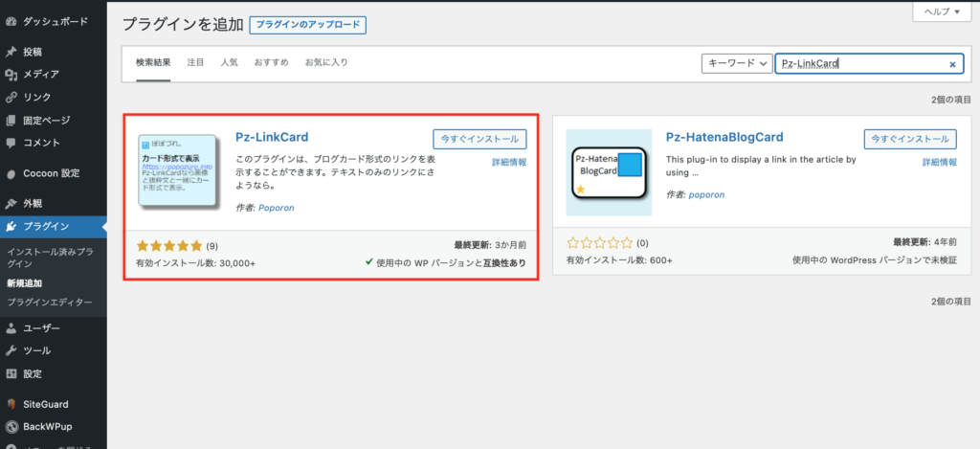Click 最終更新: 3か月前 text
Image resolution: width=980 pixels, height=449 pixels.
coord(490,245)
